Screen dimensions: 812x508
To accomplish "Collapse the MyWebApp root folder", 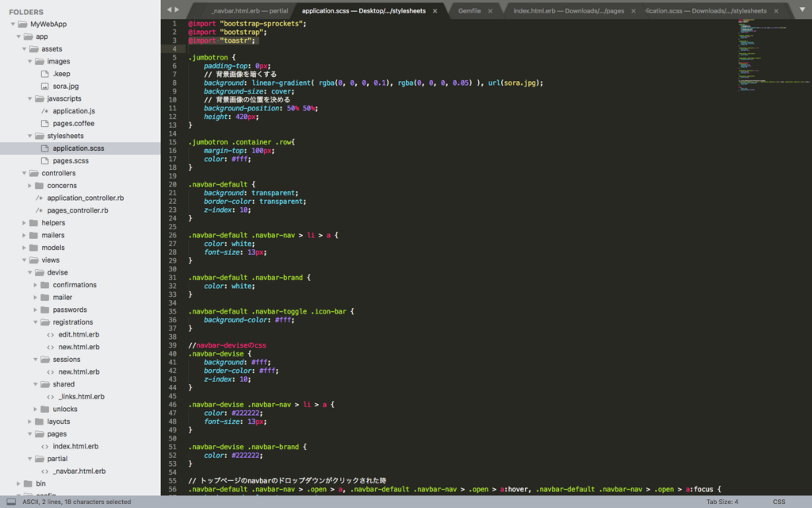I will point(13,24).
